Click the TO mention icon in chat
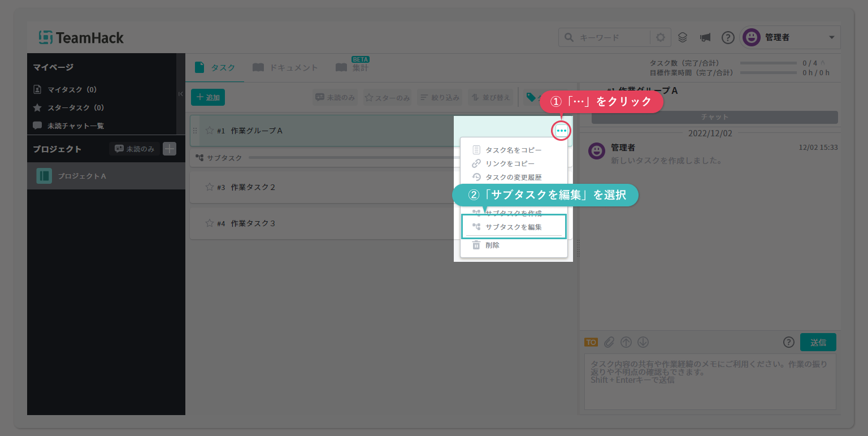Screen dimensions: 868x436 (x=591, y=342)
